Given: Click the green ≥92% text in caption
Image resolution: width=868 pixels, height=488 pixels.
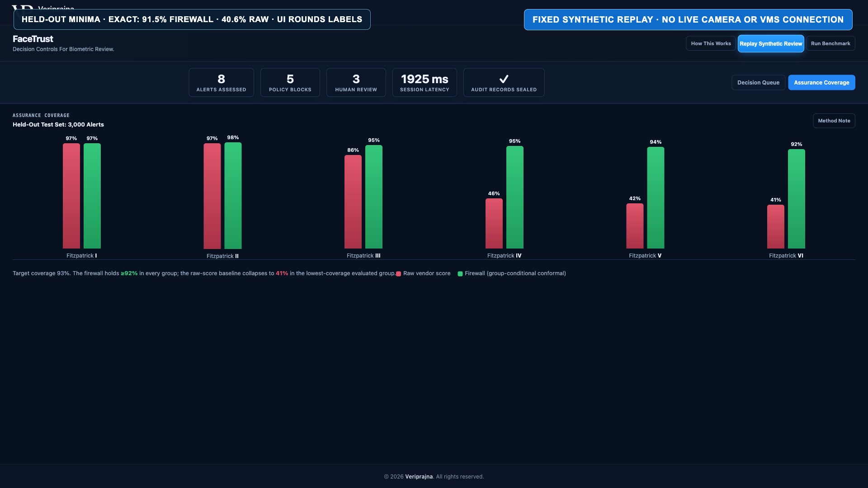Looking at the screenshot, I should pyautogui.click(x=129, y=273).
